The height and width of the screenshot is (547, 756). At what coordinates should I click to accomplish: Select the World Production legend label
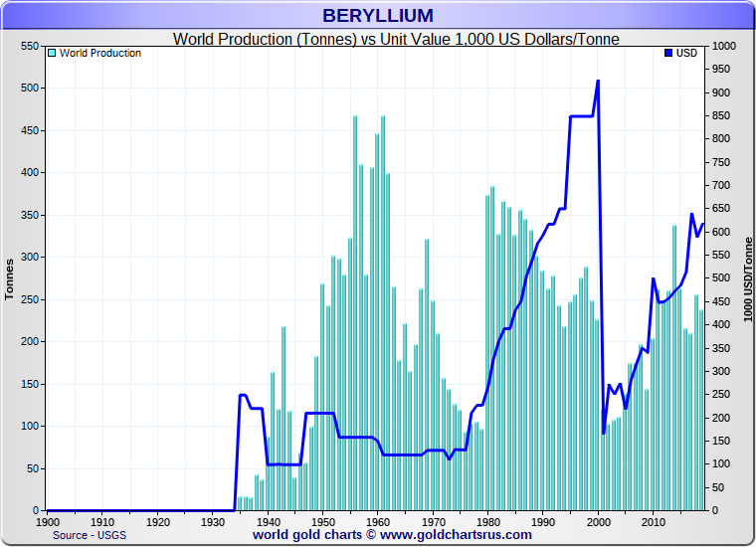(x=99, y=53)
